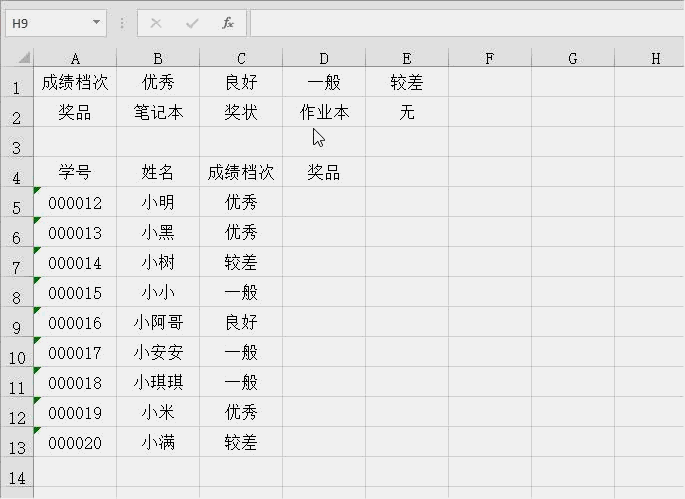
Task: Open Insert Function fx dialog
Action: [x=228, y=23]
